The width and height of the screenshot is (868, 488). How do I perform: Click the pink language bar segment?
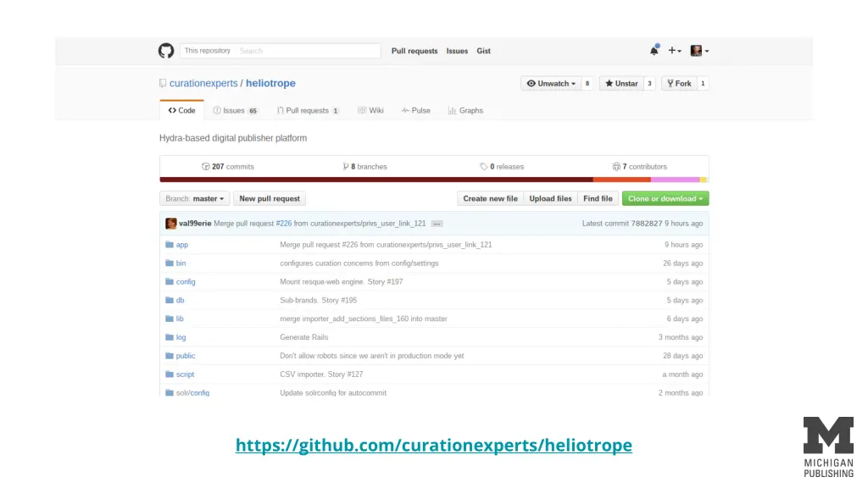(675, 180)
